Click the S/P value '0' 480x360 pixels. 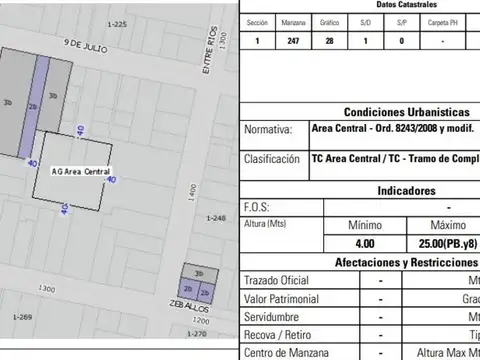pos(402,41)
